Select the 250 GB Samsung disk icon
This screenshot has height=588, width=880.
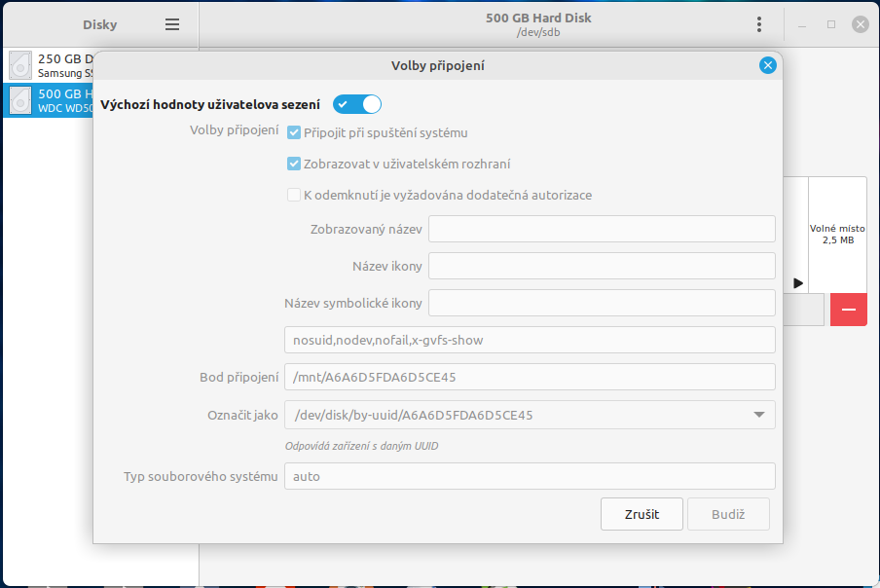point(20,65)
